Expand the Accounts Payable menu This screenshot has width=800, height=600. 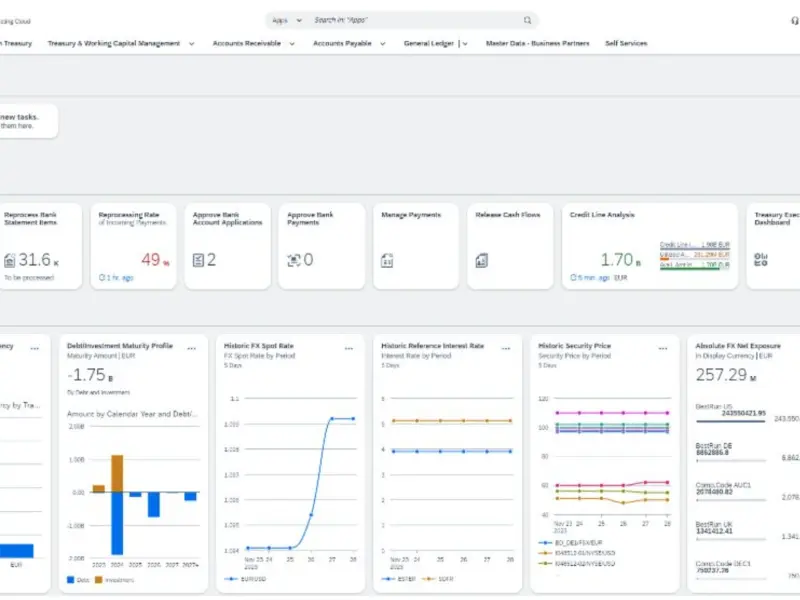click(x=383, y=44)
